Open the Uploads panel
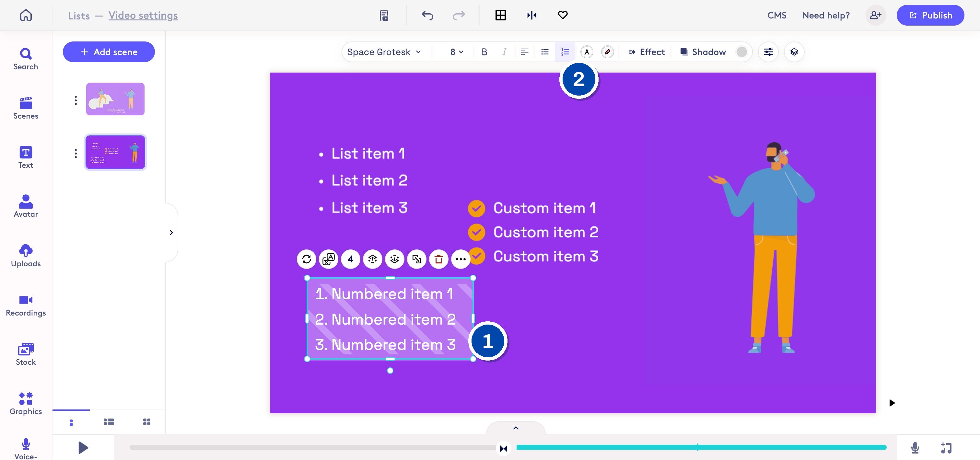Image resolution: width=980 pixels, height=460 pixels. pyautogui.click(x=26, y=256)
